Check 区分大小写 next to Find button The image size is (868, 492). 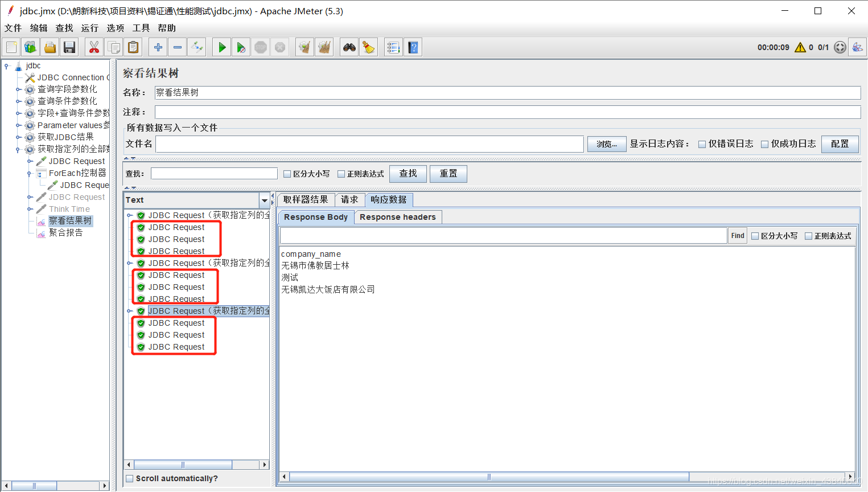(x=755, y=236)
